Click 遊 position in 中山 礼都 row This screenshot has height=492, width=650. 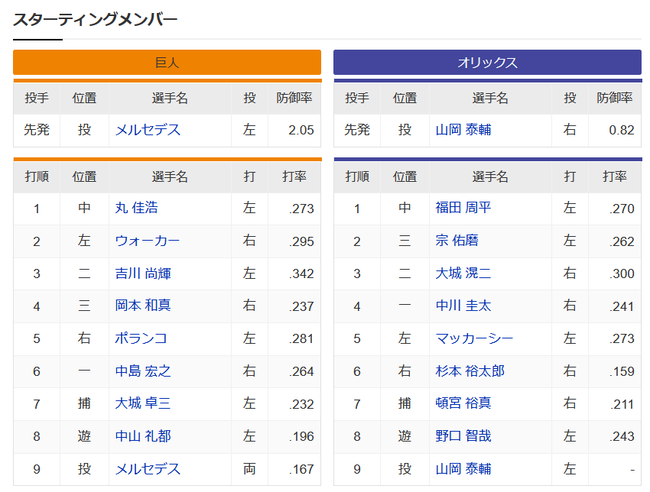pyautogui.click(x=84, y=436)
